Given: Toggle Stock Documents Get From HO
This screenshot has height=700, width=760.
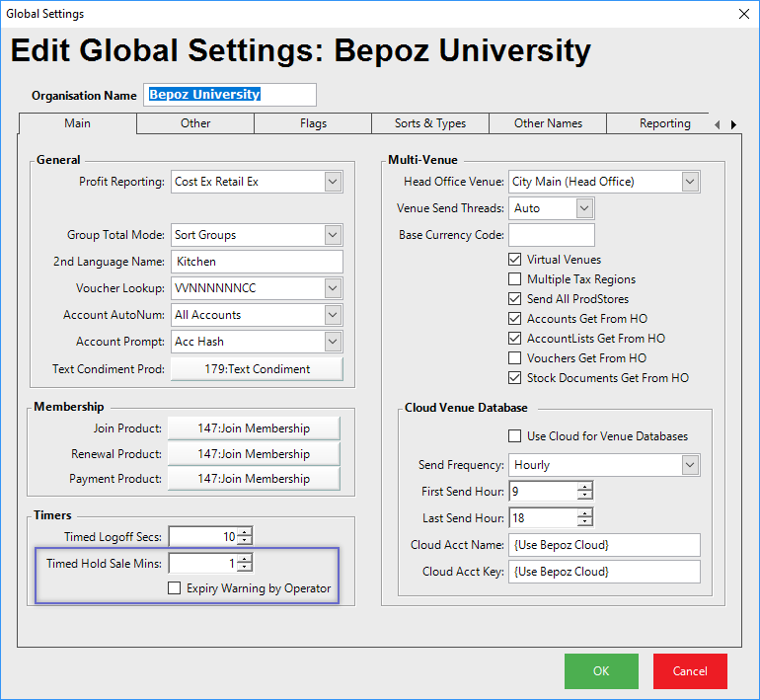Looking at the screenshot, I should click(x=515, y=377).
